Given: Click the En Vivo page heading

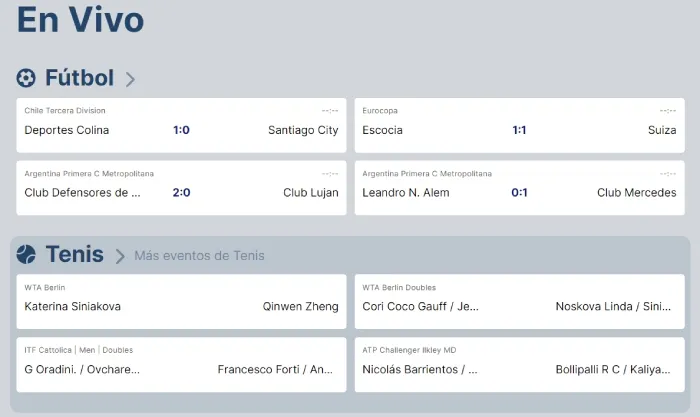Looking at the screenshot, I should [x=80, y=20].
